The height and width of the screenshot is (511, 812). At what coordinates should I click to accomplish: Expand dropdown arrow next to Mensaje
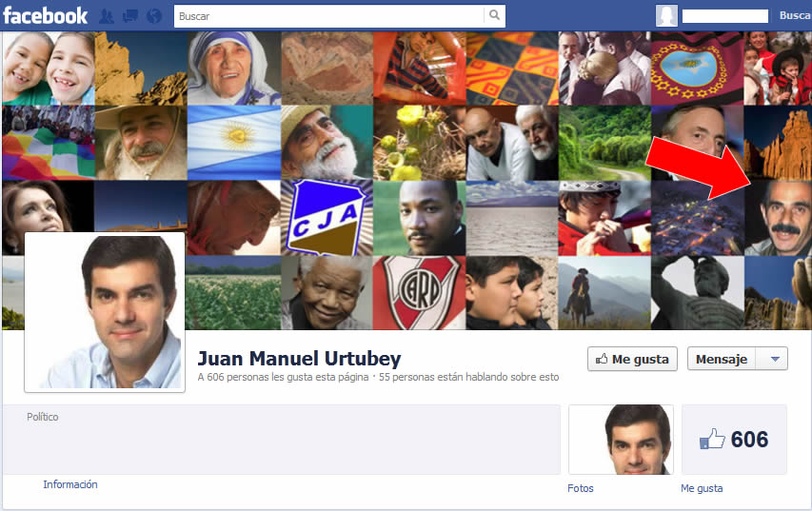(775, 359)
